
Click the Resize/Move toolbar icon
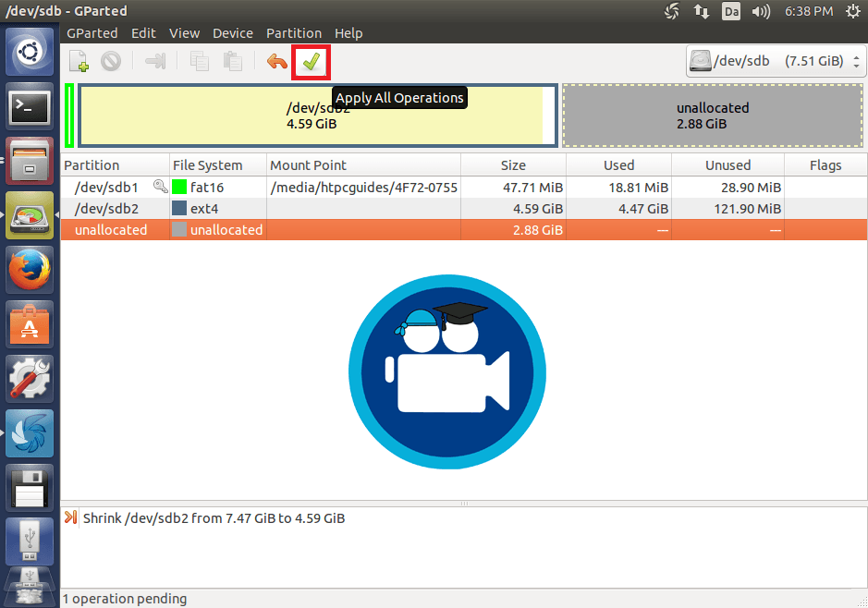click(155, 62)
